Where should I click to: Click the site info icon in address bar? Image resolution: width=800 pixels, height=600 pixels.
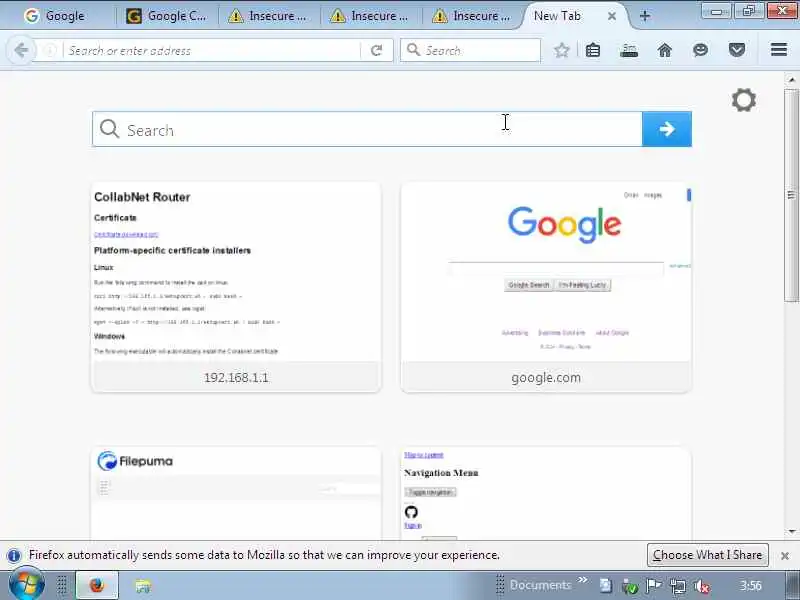(50, 51)
